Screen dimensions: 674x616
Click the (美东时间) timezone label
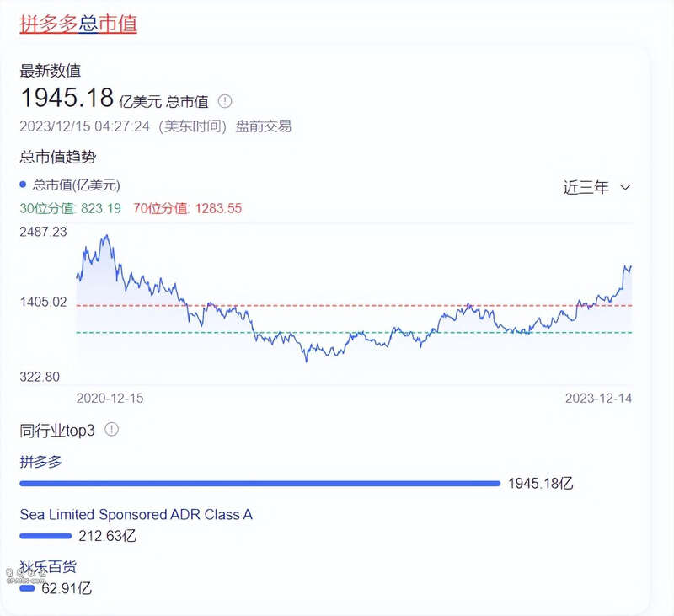click(x=192, y=126)
